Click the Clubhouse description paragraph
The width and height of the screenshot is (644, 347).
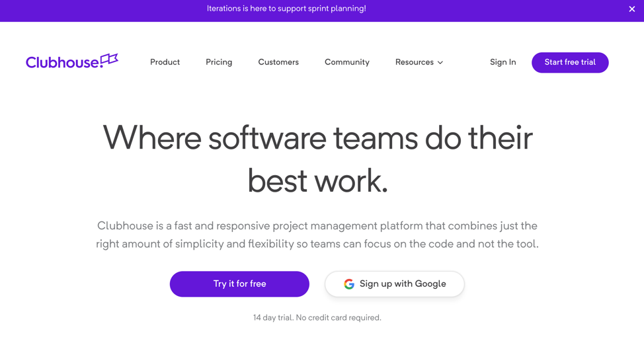pos(317,235)
